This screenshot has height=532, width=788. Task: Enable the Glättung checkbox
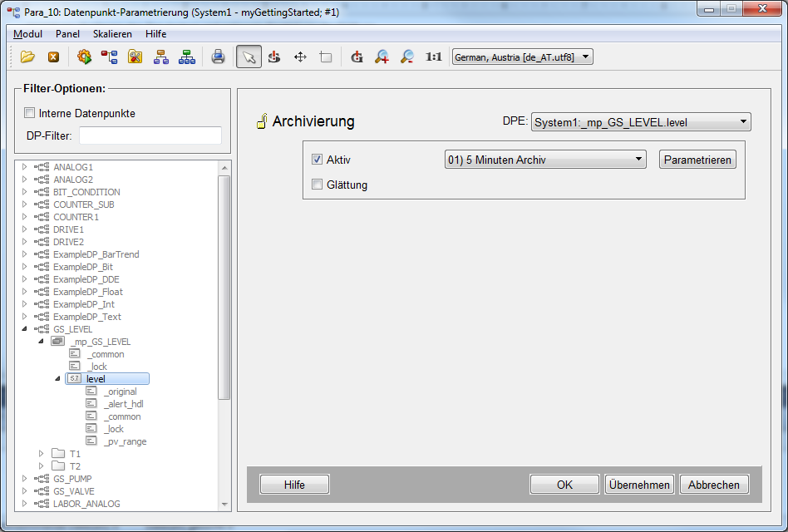[x=317, y=185]
